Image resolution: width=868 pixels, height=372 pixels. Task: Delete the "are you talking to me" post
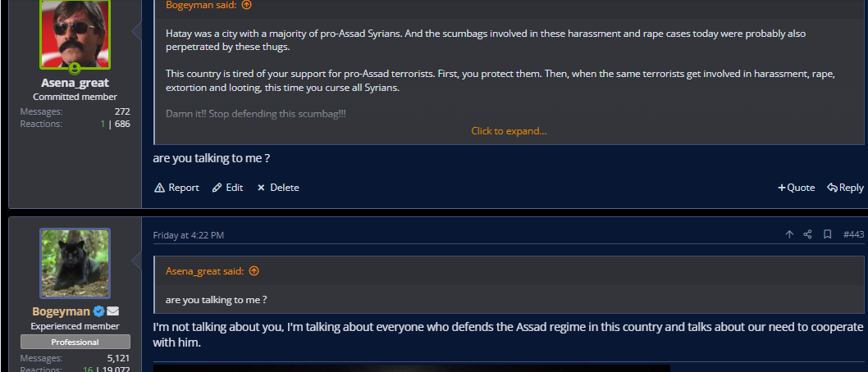tap(278, 188)
